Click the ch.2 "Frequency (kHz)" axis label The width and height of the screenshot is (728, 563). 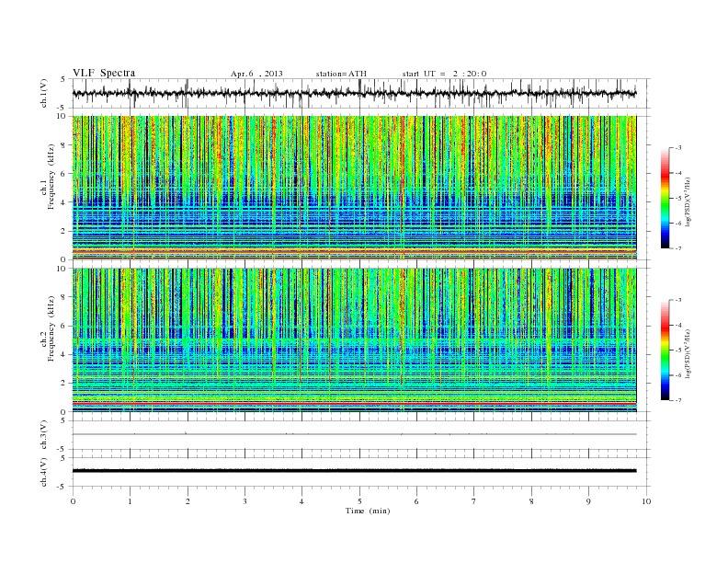point(51,328)
